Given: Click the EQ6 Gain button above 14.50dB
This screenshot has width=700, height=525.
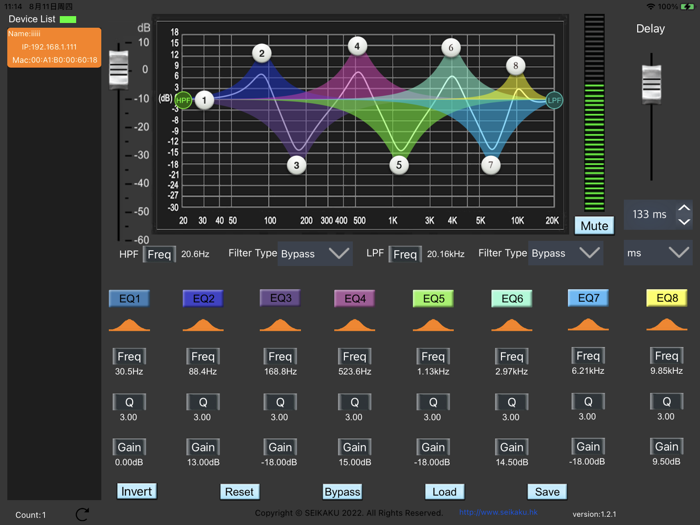Looking at the screenshot, I should [x=512, y=447].
